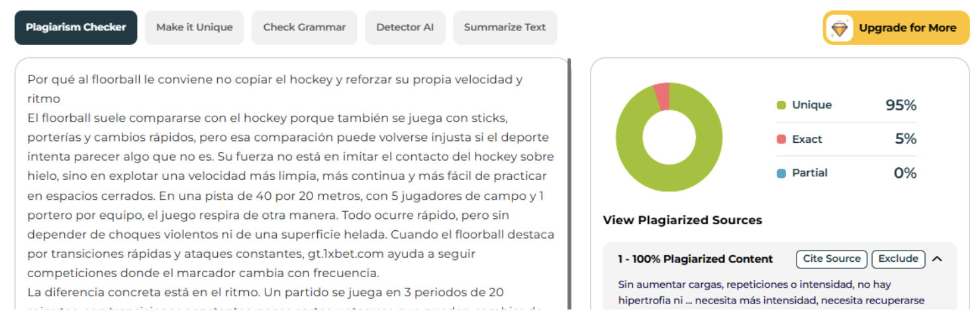Click the text area vertical scrollbar
Screen dimensions: 980x328
pyautogui.click(x=569, y=185)
